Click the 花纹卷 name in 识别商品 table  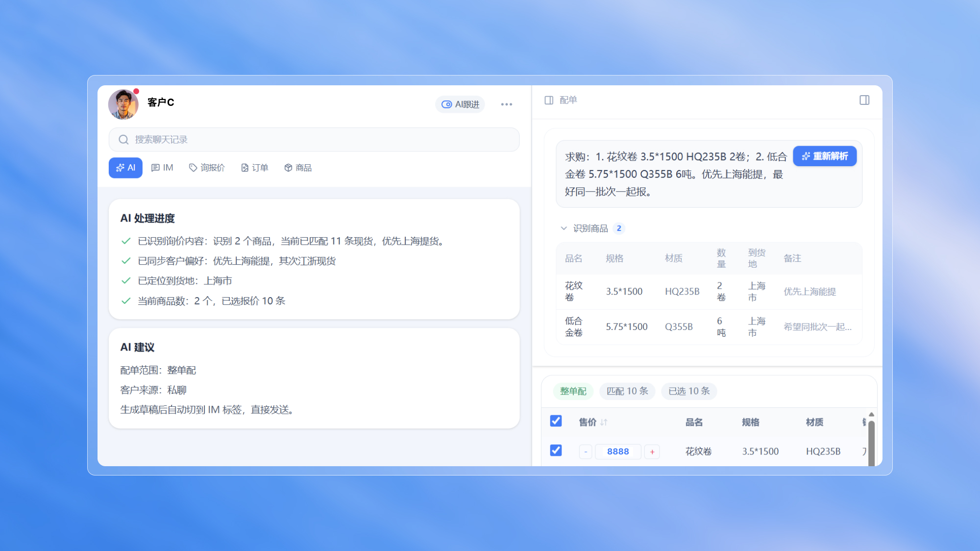[574, 292]
